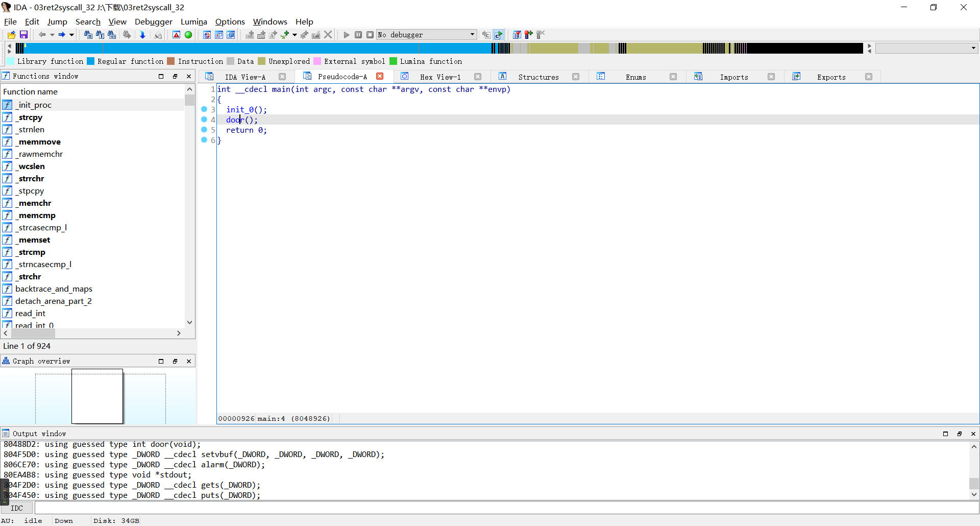Click the green circle toolbar icon
This screenshot has width=980, height=526.
click(188, 35)
